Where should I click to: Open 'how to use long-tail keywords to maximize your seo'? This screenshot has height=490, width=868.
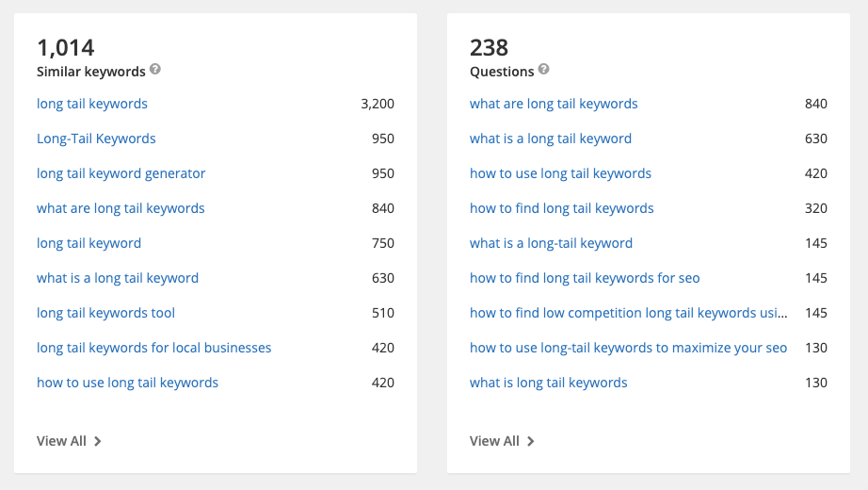[628, 348]
